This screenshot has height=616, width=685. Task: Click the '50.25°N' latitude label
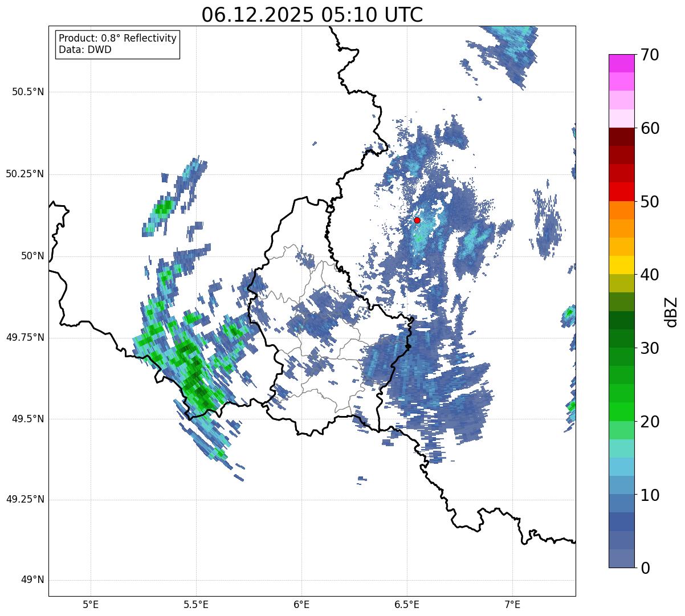click(x=25, y=174)
